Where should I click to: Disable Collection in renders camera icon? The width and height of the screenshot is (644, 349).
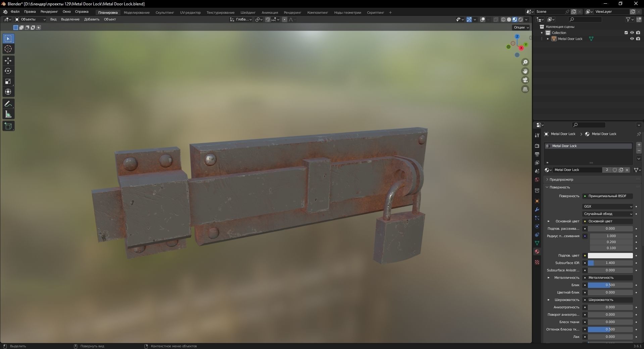point(638,33)
